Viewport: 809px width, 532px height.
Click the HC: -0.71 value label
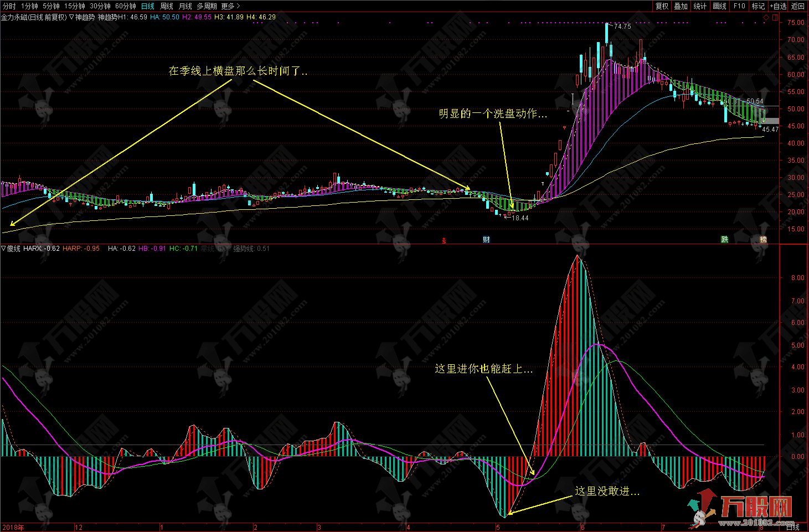tap(183, 249)
